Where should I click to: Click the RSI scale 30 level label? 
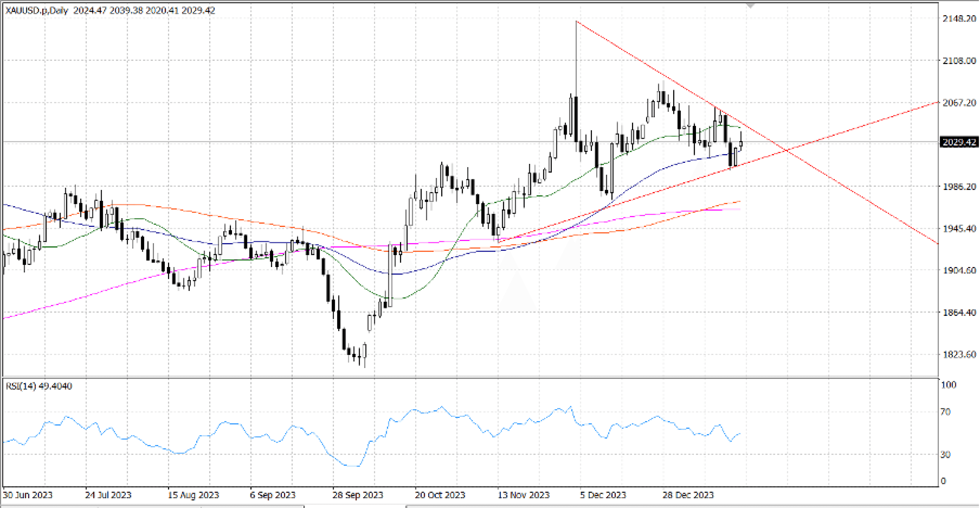pyautogui.click(x=945, y=455)
